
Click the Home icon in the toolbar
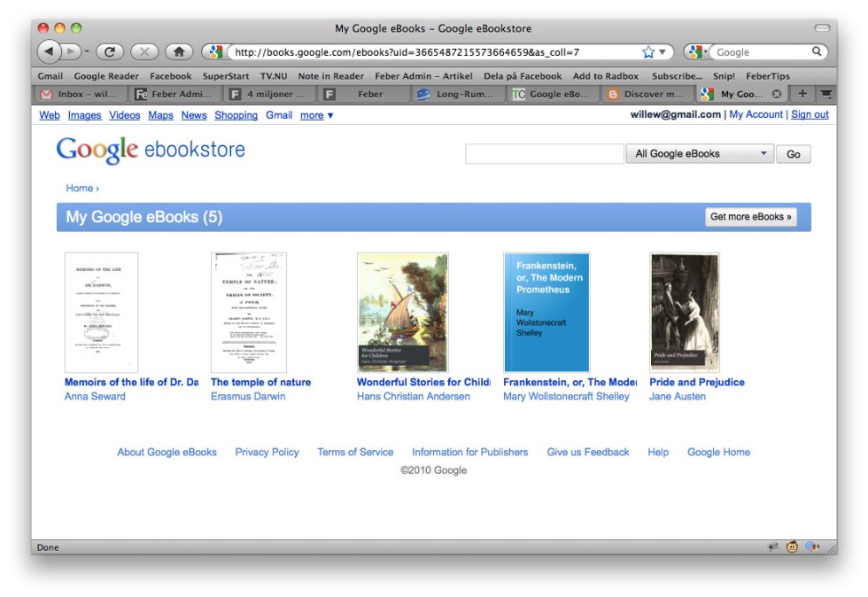point(179,52)
